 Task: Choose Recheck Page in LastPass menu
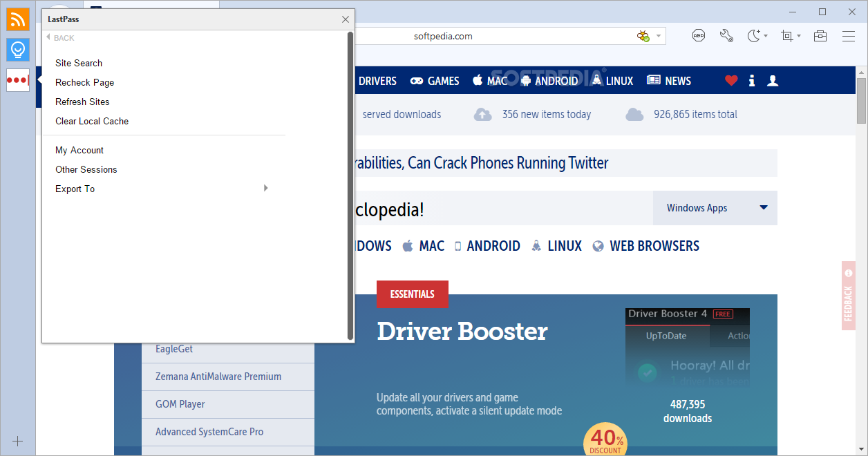click(85, 82)
